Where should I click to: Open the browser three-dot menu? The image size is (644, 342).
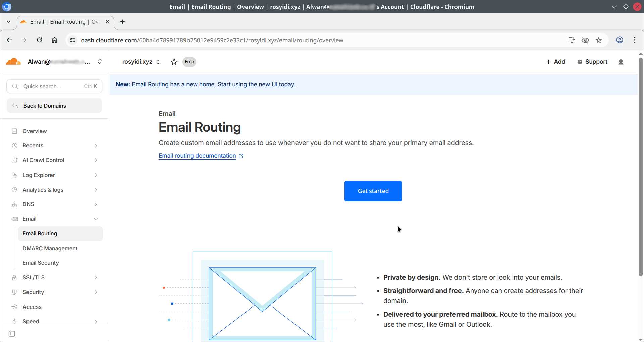tap(635, 40)
